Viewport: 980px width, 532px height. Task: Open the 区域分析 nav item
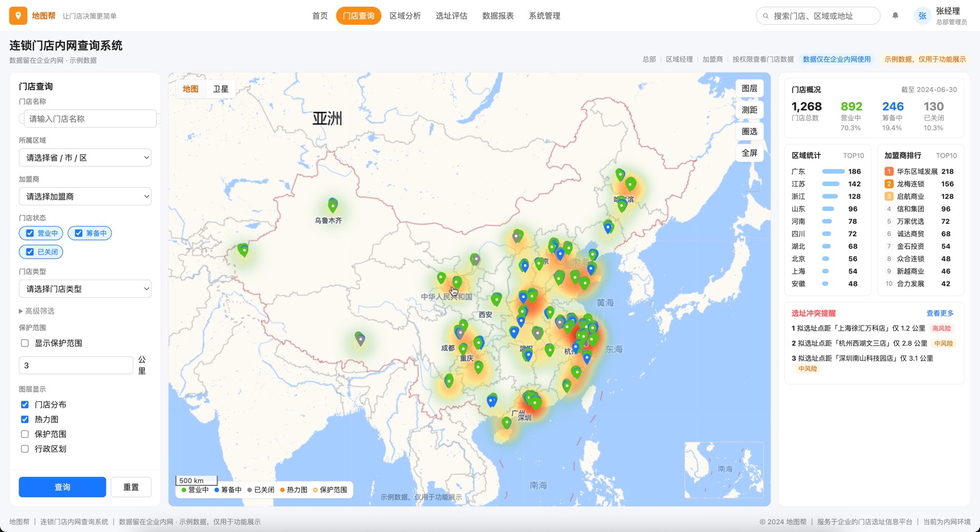[x=405, y=16]
